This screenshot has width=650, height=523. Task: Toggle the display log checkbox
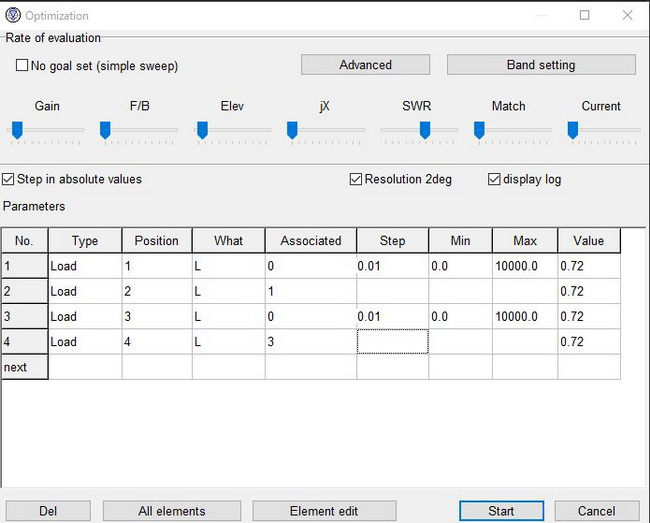[494, 180]
